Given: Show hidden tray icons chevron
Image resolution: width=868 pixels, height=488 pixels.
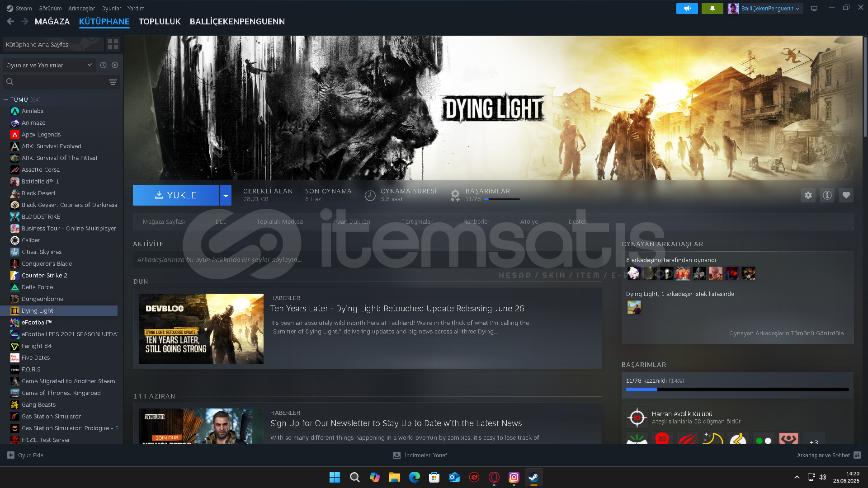Looking at the screenshot, I should point(797,477).
